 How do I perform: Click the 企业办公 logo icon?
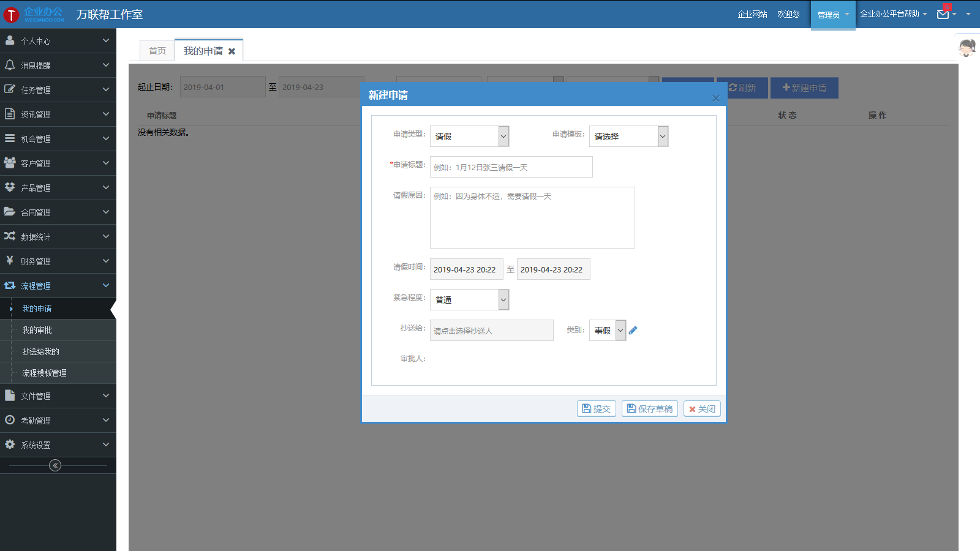point(11,14)
